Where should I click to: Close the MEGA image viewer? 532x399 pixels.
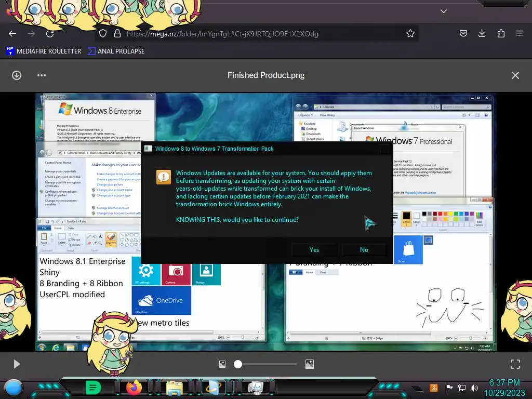pos(515,75)
